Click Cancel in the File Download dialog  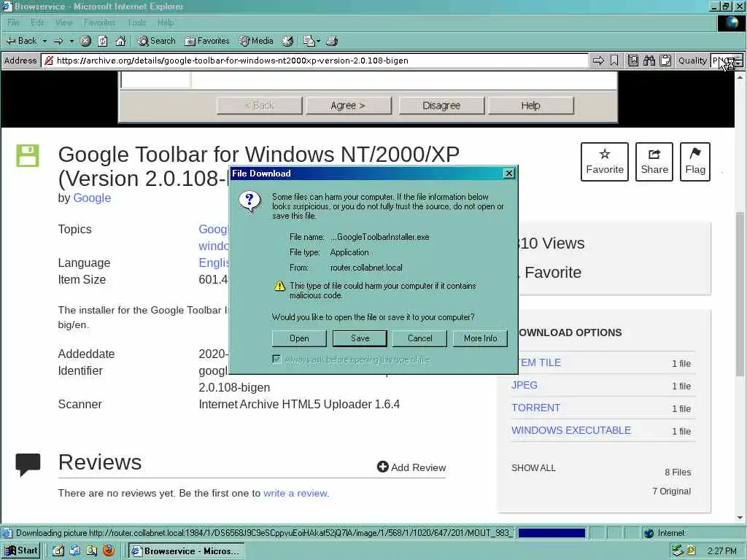pos(419,338)
